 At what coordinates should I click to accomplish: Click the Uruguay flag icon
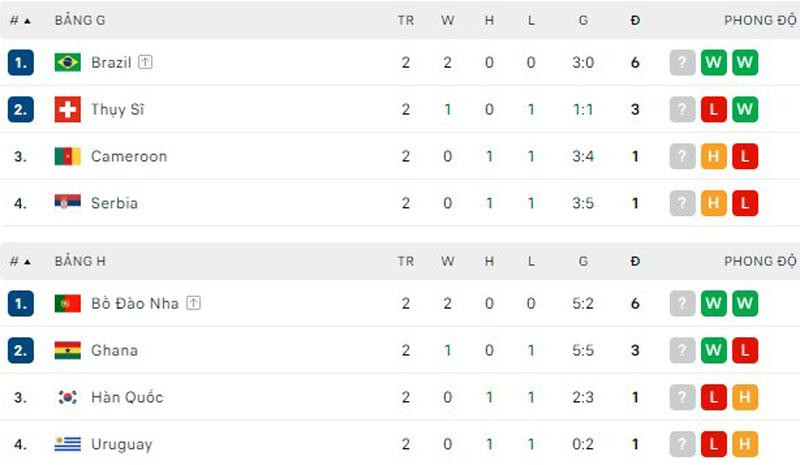[x=67, y=444]
